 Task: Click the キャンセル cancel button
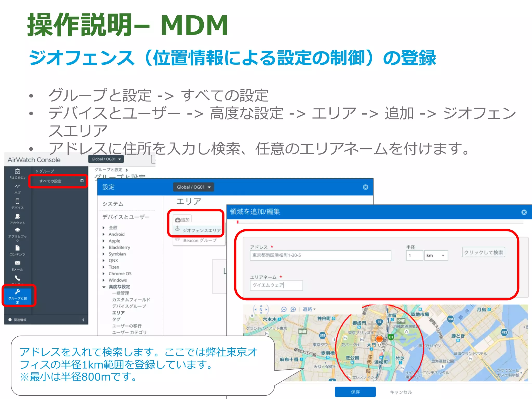tap(401, 392)
